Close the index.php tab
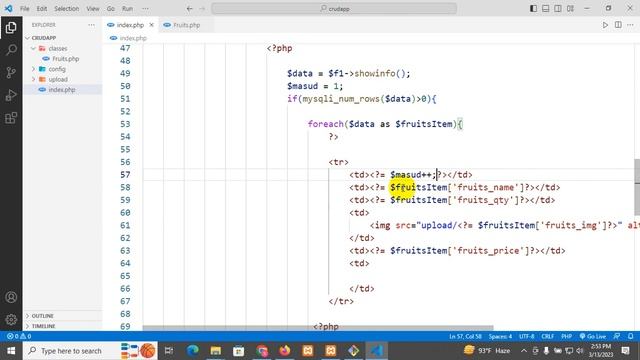This screenshot has width=640, height=360. pyautogui.click(x=151, y=25)
